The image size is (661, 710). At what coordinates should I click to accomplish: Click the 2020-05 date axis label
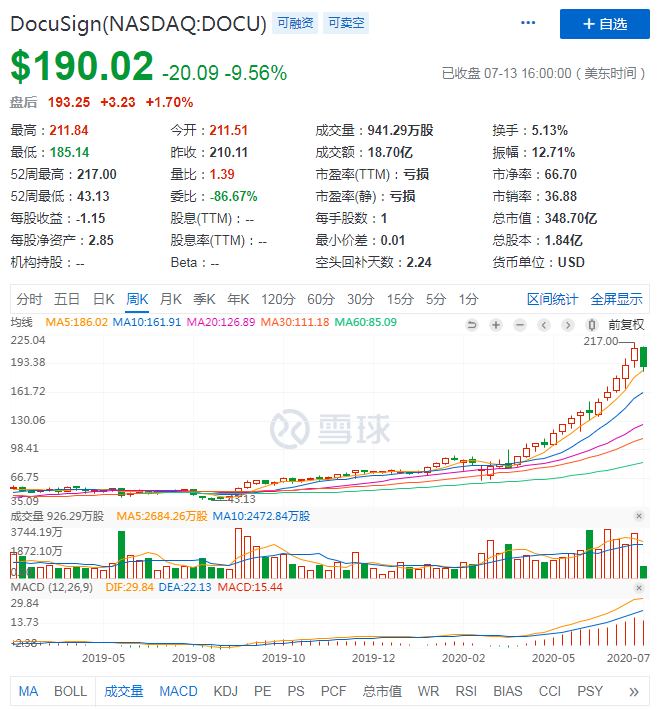(553, 658)
